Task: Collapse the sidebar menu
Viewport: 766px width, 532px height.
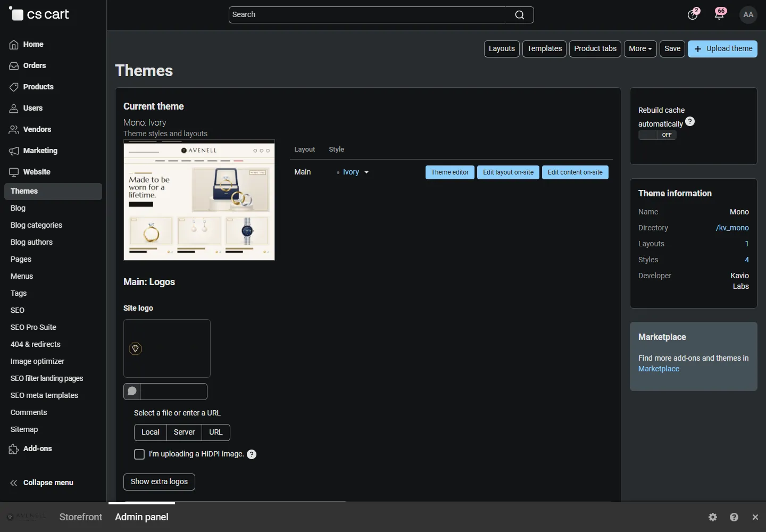Action: point(41,483)
